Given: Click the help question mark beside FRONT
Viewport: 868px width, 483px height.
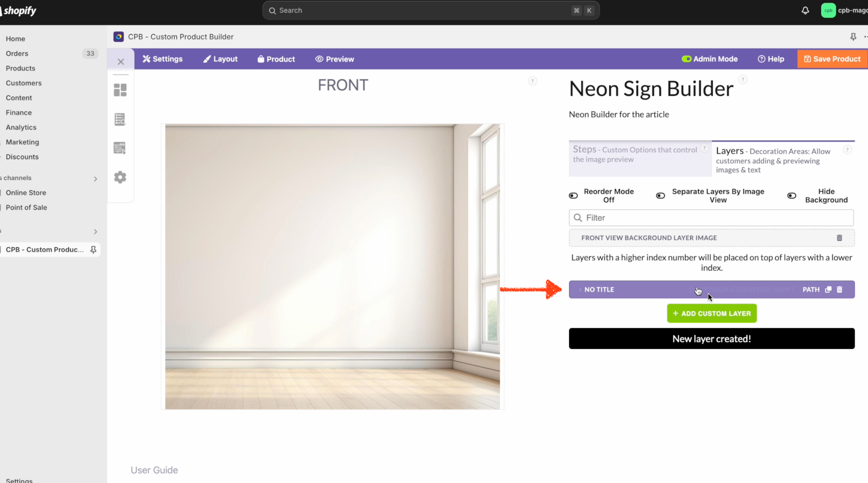Looking at the screenshot, I should [532, 81].
